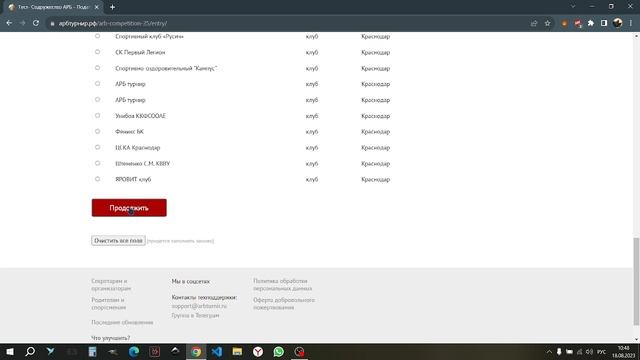Close the current browser tab

(97, 7)
